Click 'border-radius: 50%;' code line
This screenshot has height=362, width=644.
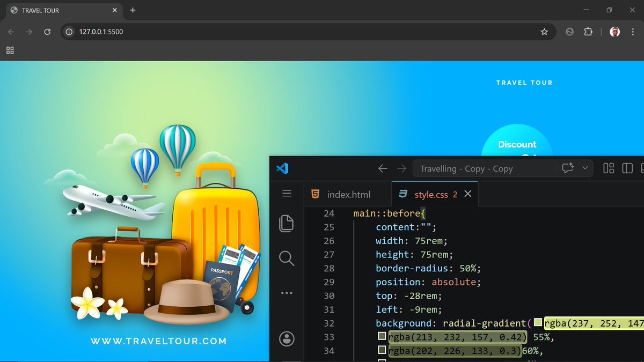click(428, 268)
